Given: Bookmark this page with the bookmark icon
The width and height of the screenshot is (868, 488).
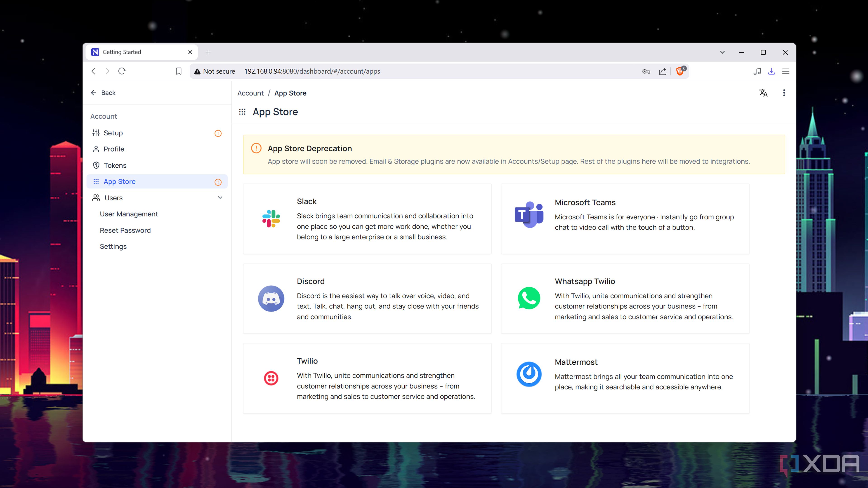Looking at the screenshot, I should pyautogui.click(x=179, y=71).
